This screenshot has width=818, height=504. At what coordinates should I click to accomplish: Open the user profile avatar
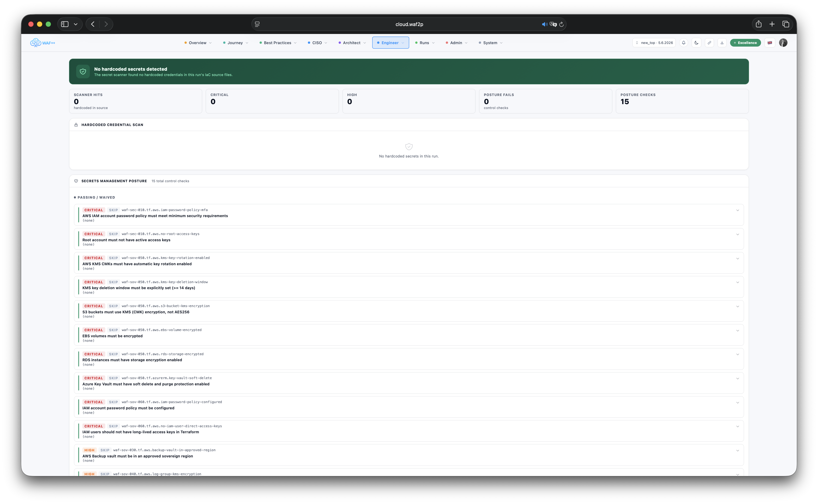tap(783, 43)
